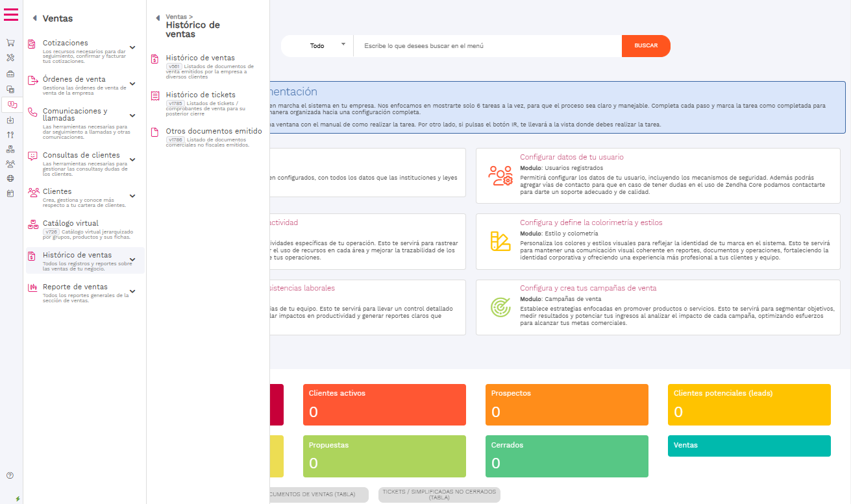The image size is (851, 504).
Task: Open Histórico de tickets submenu item
Action: pyautogui.click(x=201, y=95)
